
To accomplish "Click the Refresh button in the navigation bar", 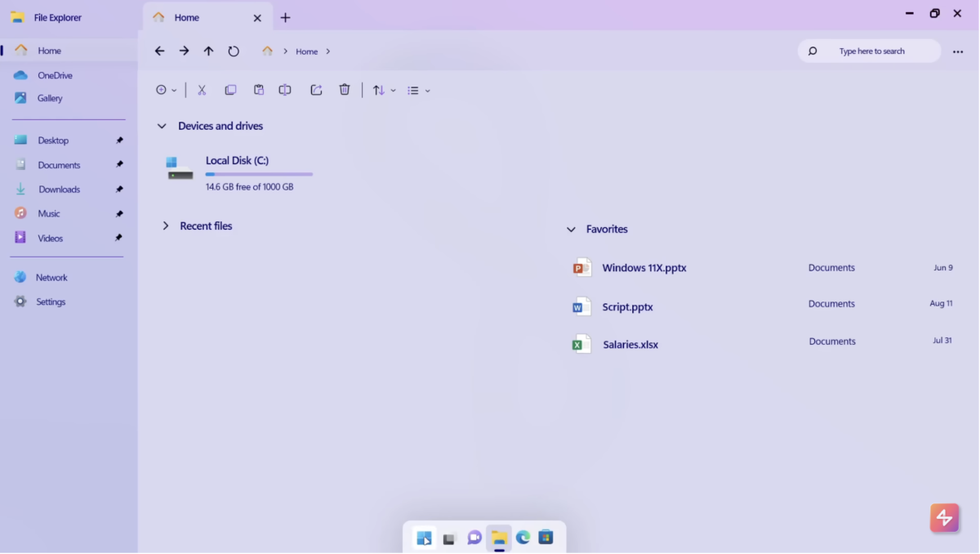I will tap(234, 51).
